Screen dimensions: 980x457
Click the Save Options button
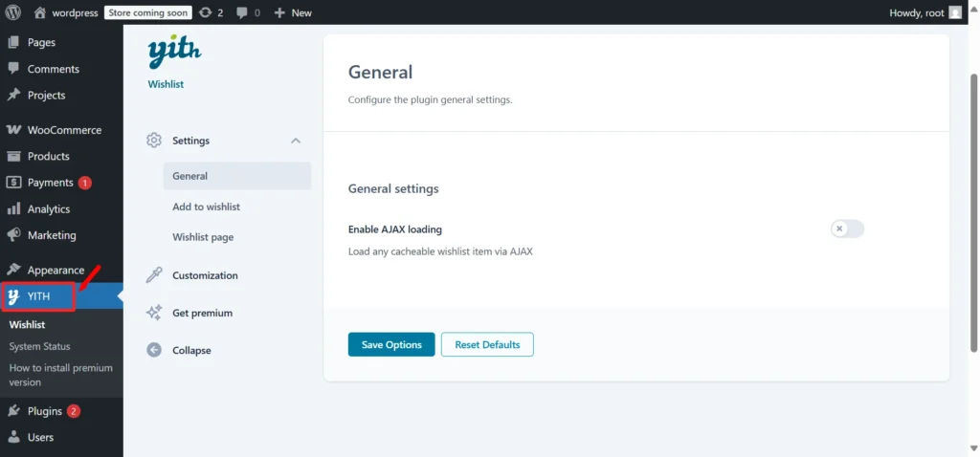[x=391, y=344]
